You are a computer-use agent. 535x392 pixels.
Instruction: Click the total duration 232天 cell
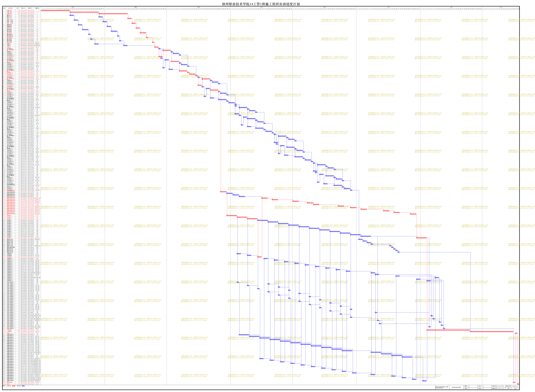pos(515,388)
